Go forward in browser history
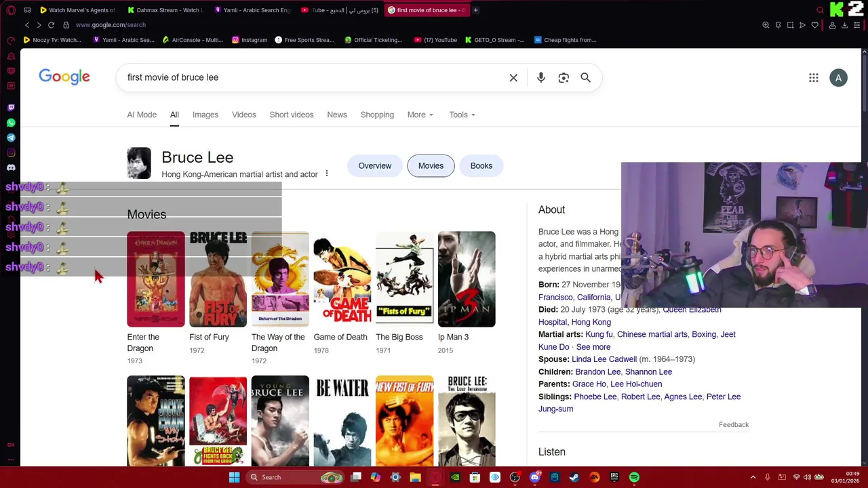 (39, 25)
